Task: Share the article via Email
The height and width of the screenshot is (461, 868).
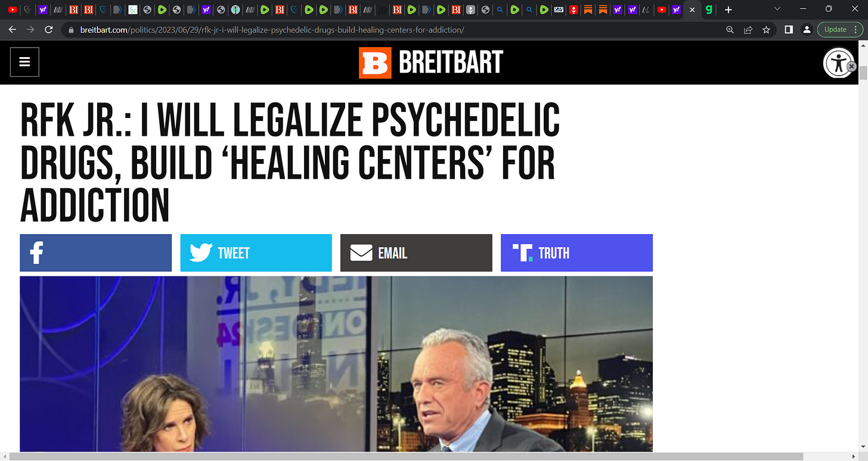Action: [416, 253]
